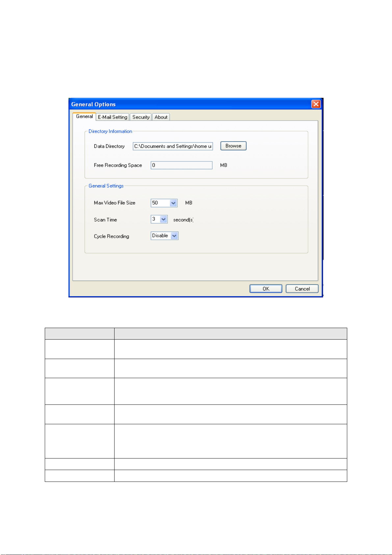Click the Data Directory path field
Viewport: 392px width, 555px height.
(x=173, y=146)
